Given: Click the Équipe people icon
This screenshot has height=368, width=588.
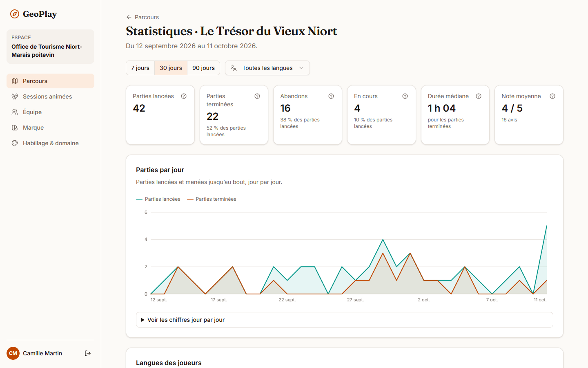Looking at the screenshot, I should (x=15, y=112).
